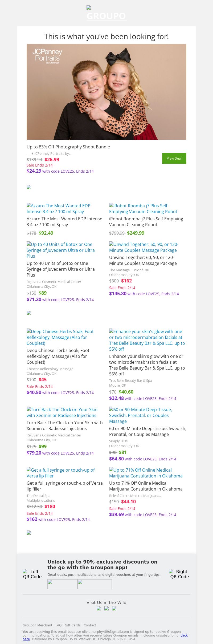Open the first social media icon

[x=99, y=608]
